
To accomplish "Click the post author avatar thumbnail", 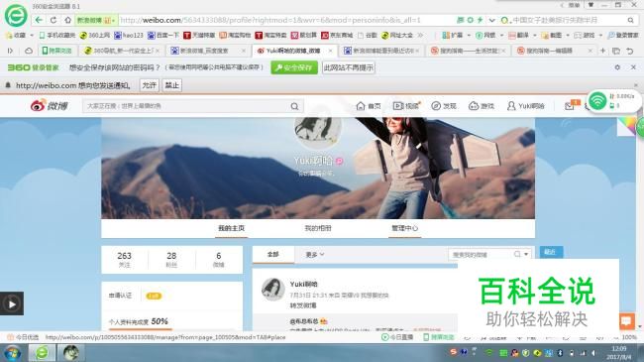I will click(273, 290).
